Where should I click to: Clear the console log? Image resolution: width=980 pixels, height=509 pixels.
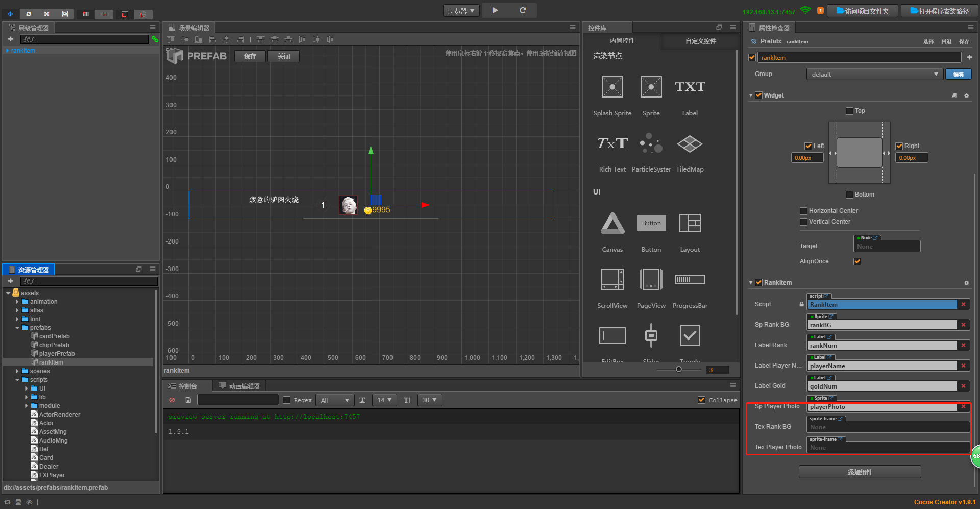172,400
